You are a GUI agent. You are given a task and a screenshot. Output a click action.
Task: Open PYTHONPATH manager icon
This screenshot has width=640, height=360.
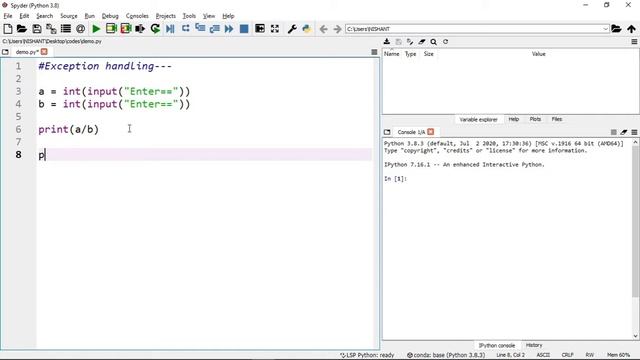307,29
